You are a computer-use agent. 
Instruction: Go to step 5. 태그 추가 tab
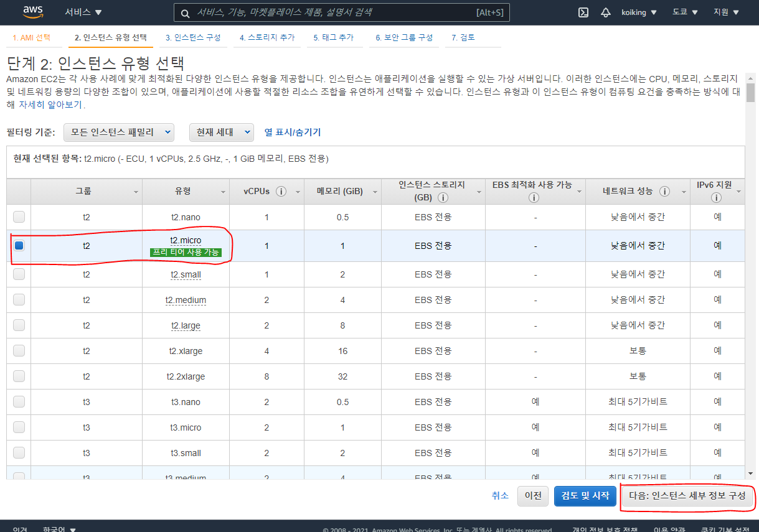334,37
